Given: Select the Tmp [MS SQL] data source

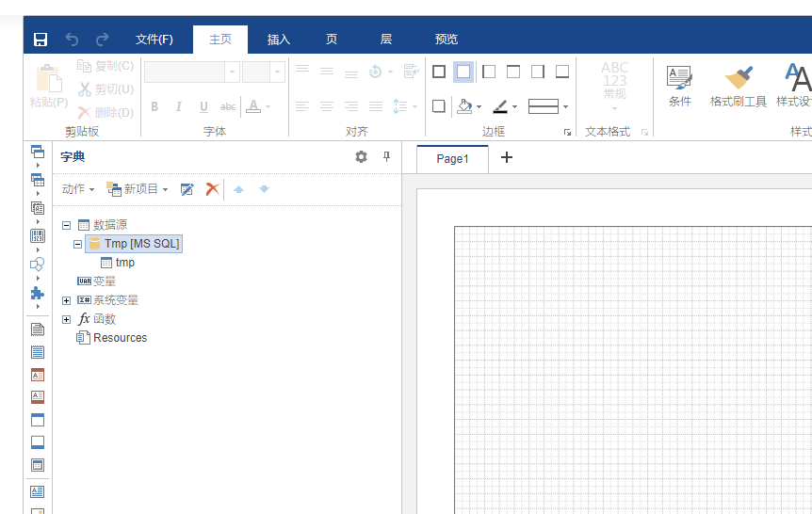Looking at the screenshot, I should (x=134, y=244).
